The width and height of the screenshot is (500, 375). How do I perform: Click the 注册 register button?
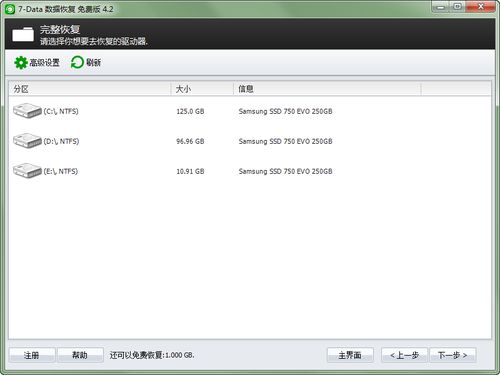pyautogui.click(x=32, y=355)
